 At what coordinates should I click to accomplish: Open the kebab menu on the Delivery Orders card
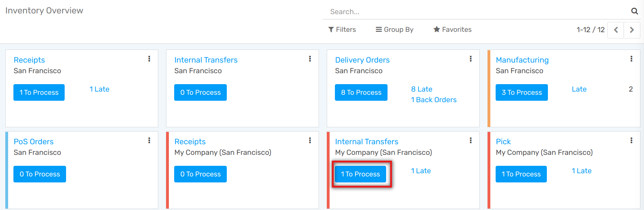coord(471,59)
